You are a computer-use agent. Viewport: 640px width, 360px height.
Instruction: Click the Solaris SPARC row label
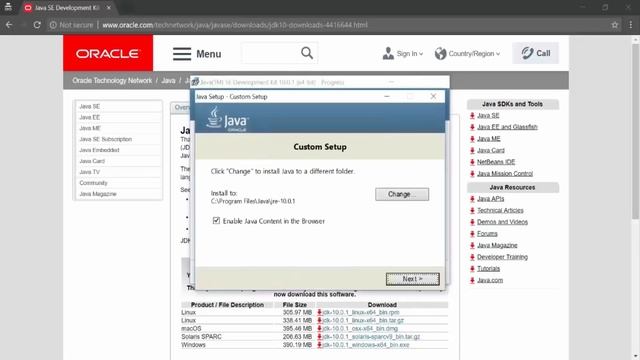point(201,337)
